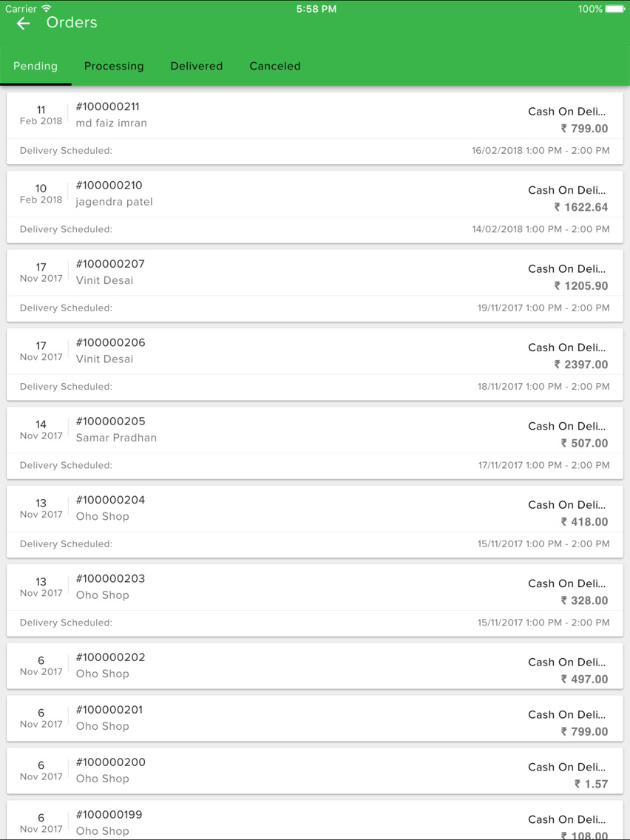630x840 pixels.
Task: Open order #100000204 for ₹ 418.00
Action: (x=315, y=522)
